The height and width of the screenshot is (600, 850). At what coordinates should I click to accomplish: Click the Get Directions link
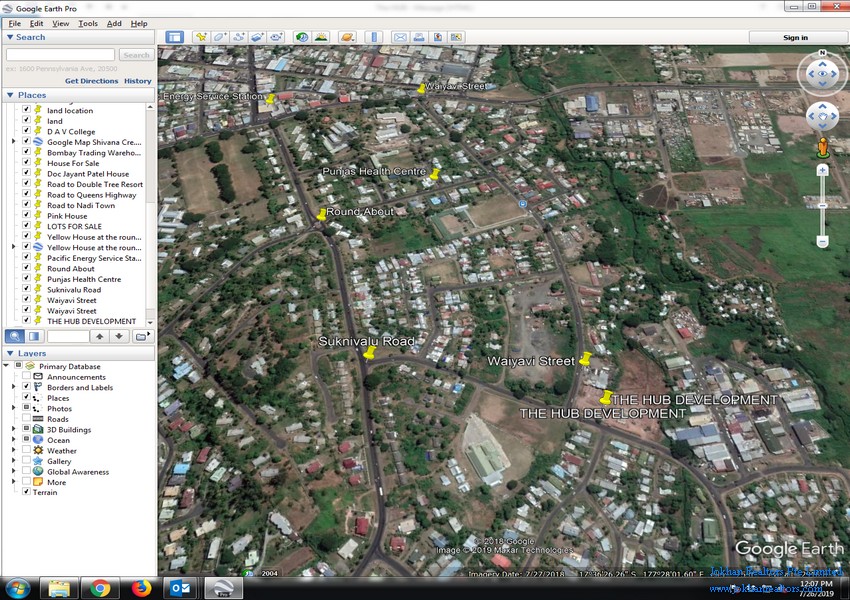(x=91, y=81)
